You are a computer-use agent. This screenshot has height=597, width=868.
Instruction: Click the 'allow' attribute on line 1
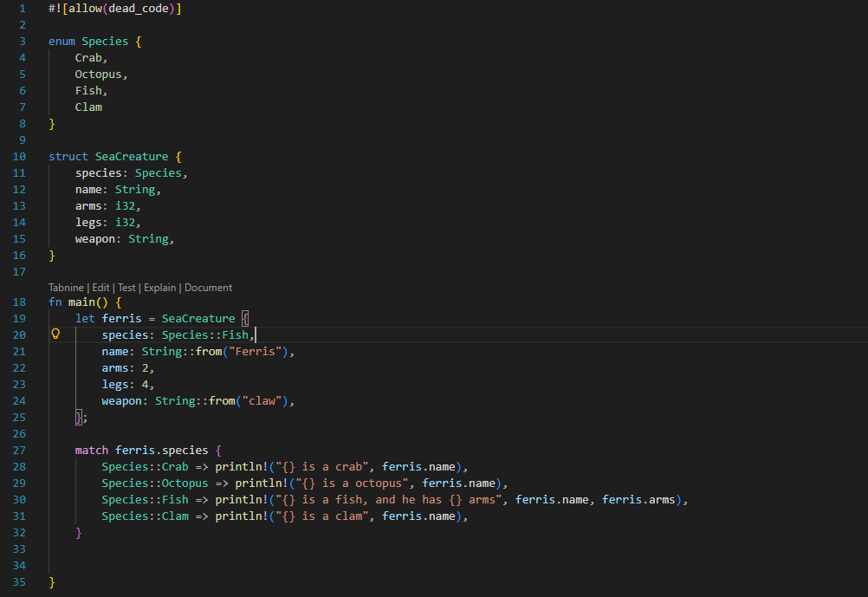pyautogui.click(x=85, y=9)
